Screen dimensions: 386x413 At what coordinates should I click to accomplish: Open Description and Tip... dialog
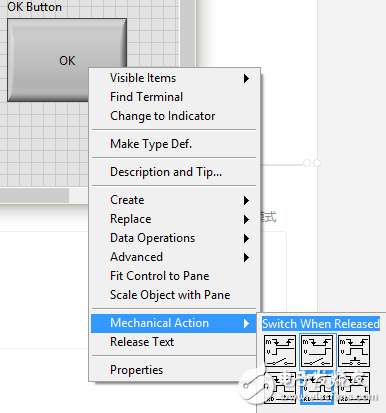(x=174, y=172)
